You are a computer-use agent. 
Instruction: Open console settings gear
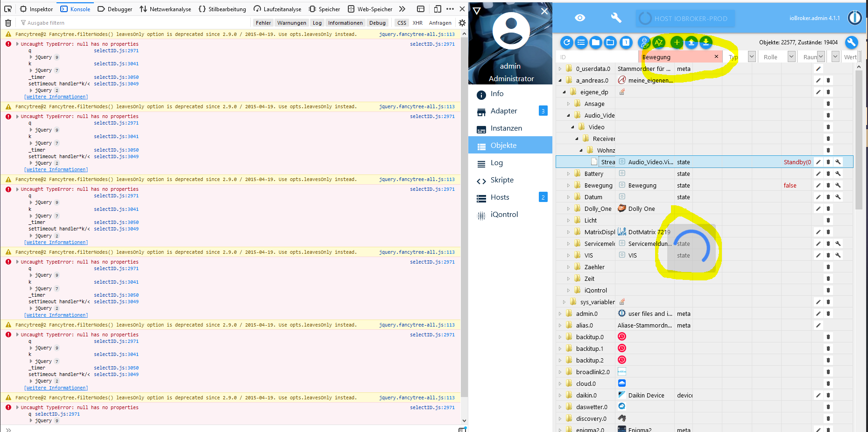point(462,22)
